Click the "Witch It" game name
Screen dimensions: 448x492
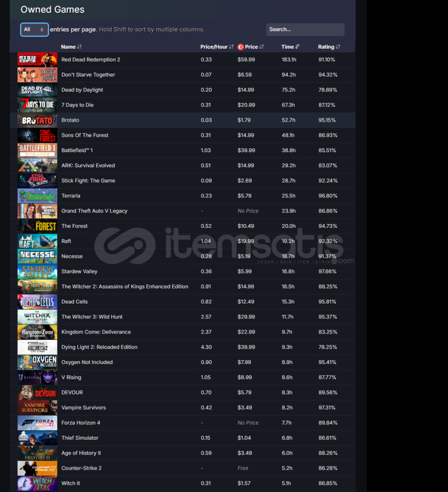pos(71,483)
